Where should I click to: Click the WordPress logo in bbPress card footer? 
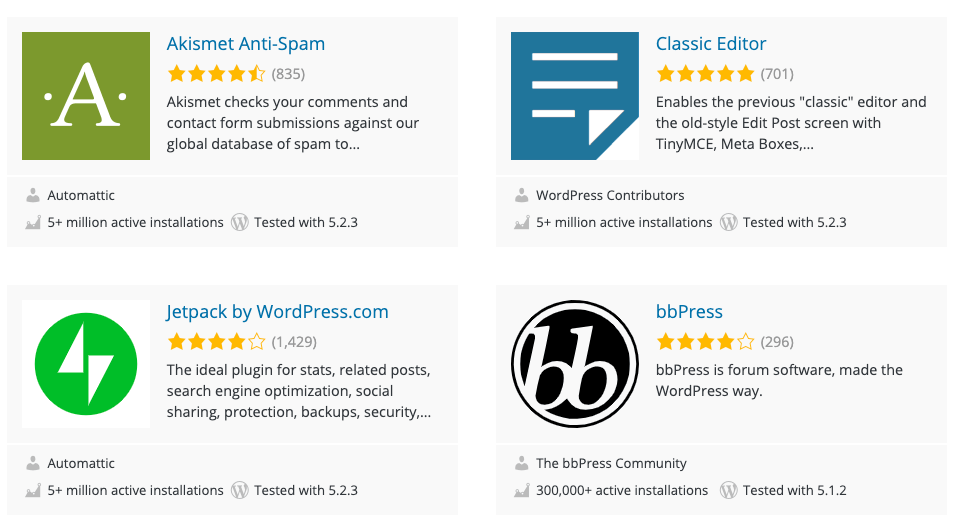[729, 490]
